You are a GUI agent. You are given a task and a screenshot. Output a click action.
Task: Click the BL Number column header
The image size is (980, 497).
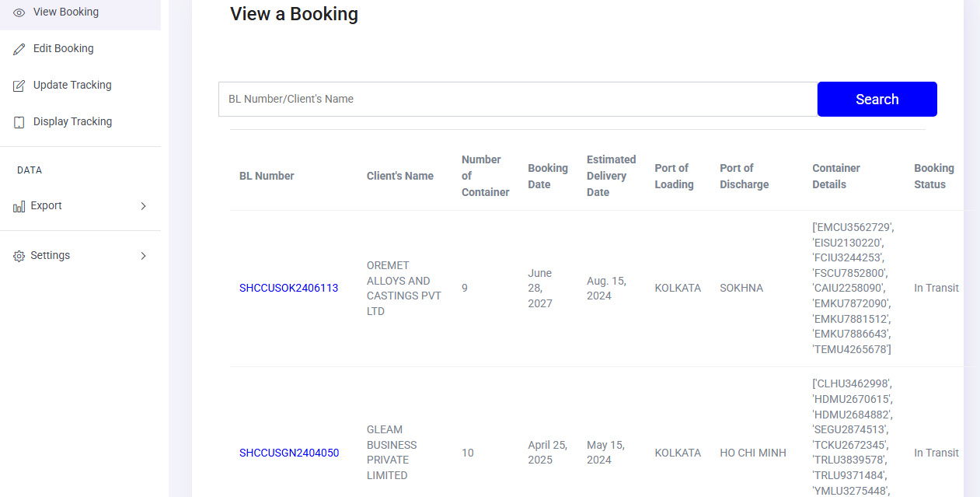pyautogui.click(x=267, y=176)
